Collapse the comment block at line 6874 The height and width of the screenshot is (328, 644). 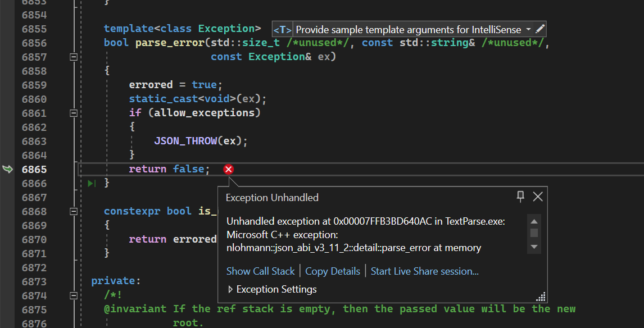(x=74, y=295)
